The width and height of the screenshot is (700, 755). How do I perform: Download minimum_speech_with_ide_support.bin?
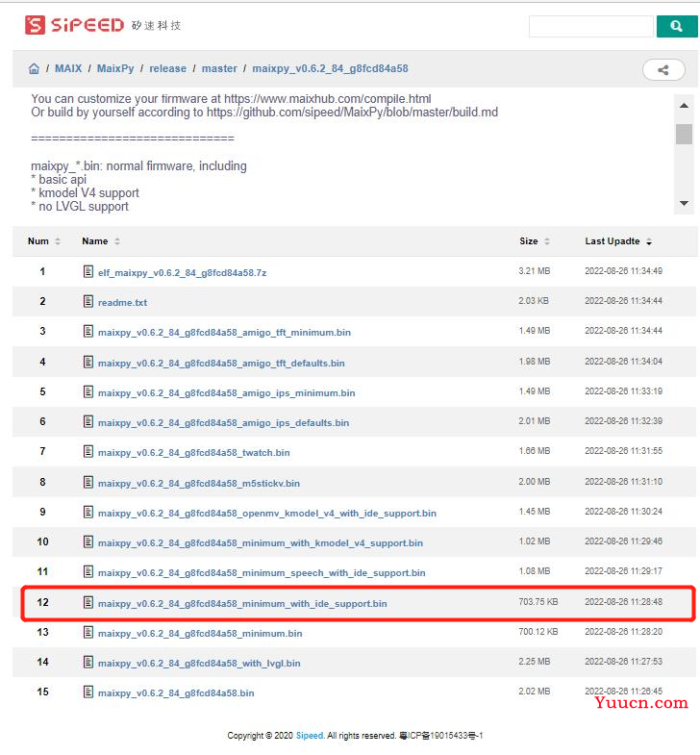[x=262, y=573]
